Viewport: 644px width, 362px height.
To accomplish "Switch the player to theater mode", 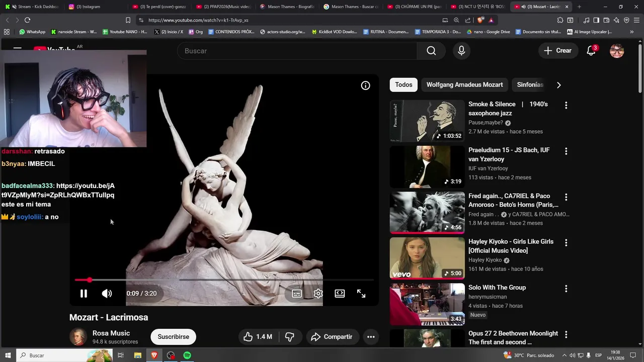I will click(x=340, y=294).
